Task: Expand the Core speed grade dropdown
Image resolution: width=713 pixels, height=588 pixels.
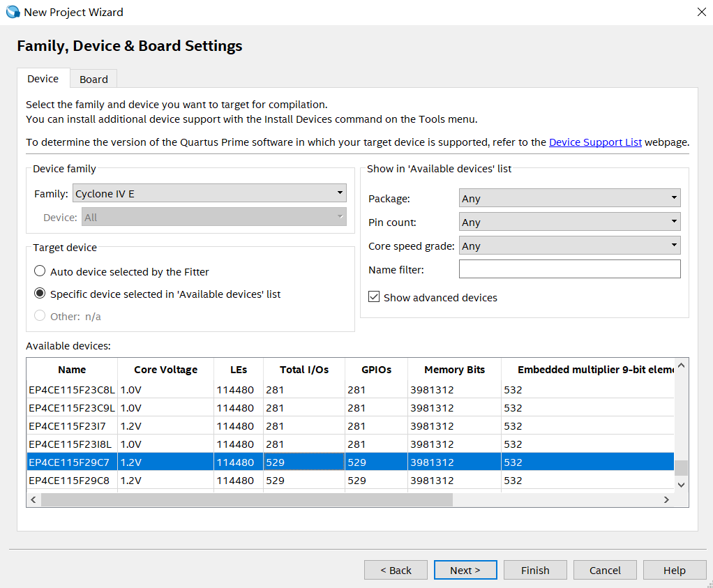Action: 569,246
